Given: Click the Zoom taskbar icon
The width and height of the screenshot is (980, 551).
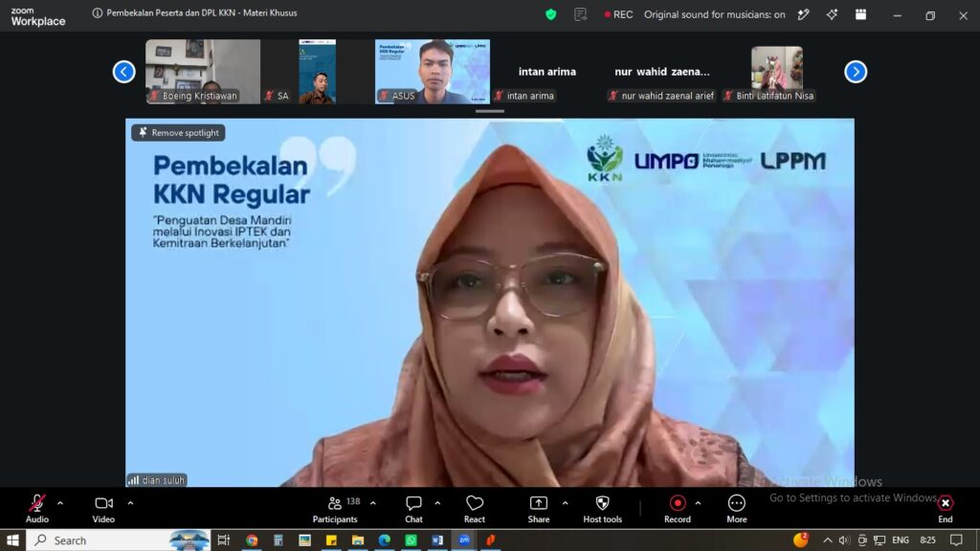Looking at the screenshot, I should (464, 540).
